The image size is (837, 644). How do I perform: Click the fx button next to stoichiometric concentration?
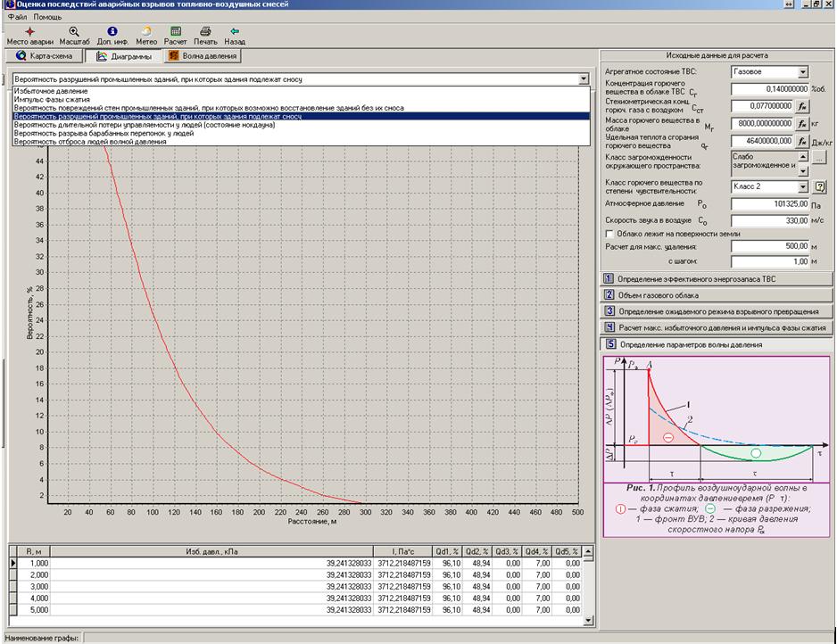pos(801,106)
